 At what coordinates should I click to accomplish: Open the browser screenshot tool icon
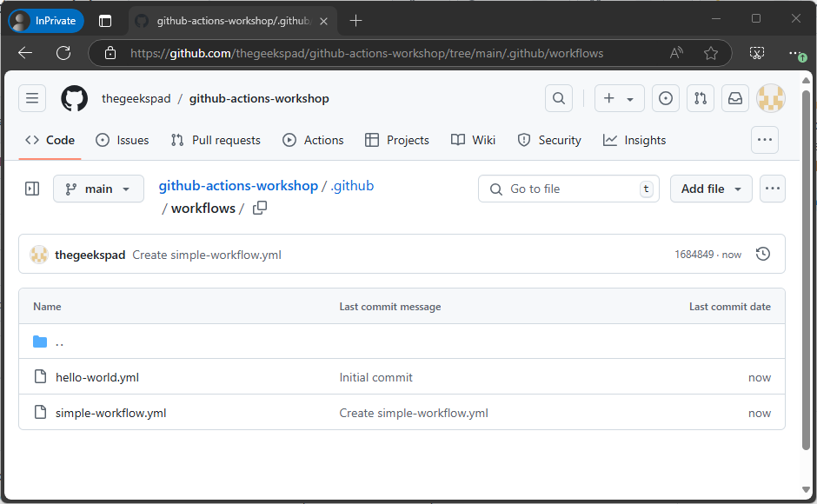[756, 53]
